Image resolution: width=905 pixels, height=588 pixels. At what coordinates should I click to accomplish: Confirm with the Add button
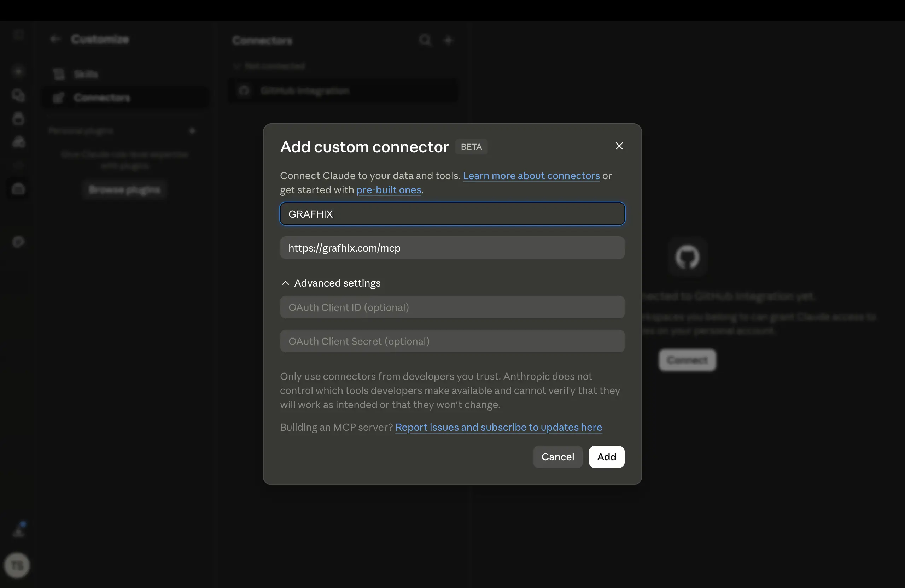(x=607, y=457)
